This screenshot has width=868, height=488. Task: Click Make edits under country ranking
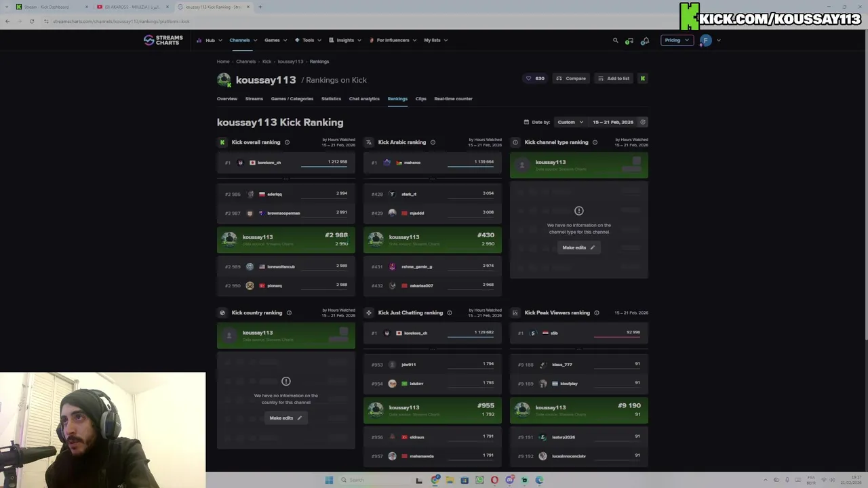pyautogui.click(x=285, y=418)
